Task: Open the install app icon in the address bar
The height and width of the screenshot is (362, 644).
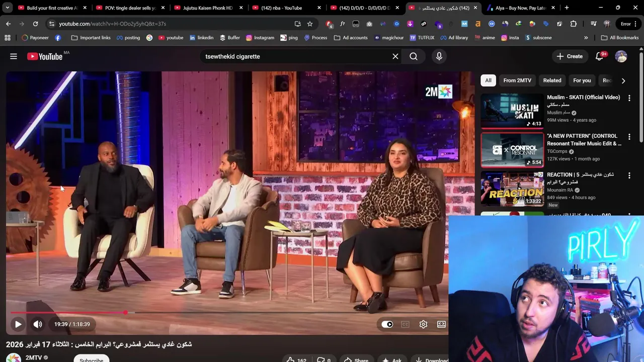Action: click(x=298, y=24)
